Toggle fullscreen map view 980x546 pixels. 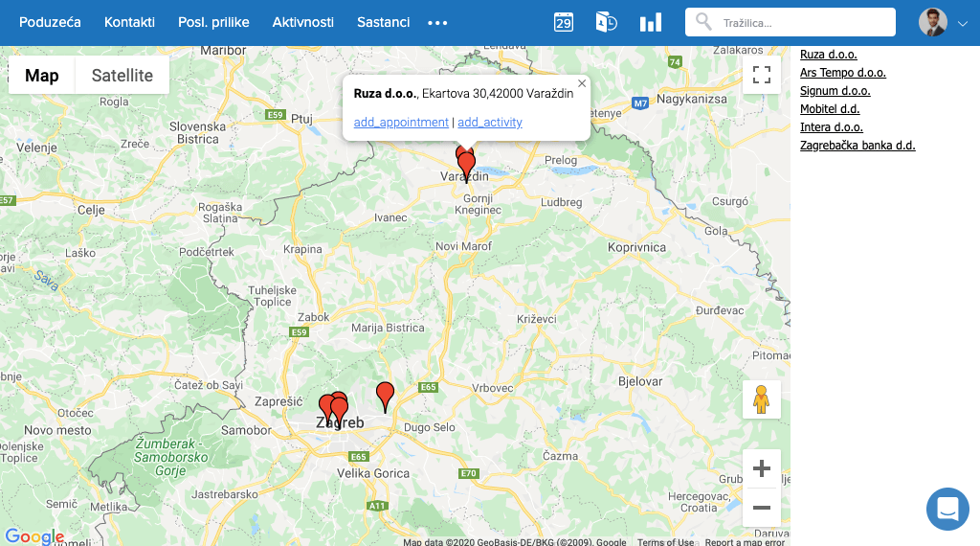click(761, 75)
